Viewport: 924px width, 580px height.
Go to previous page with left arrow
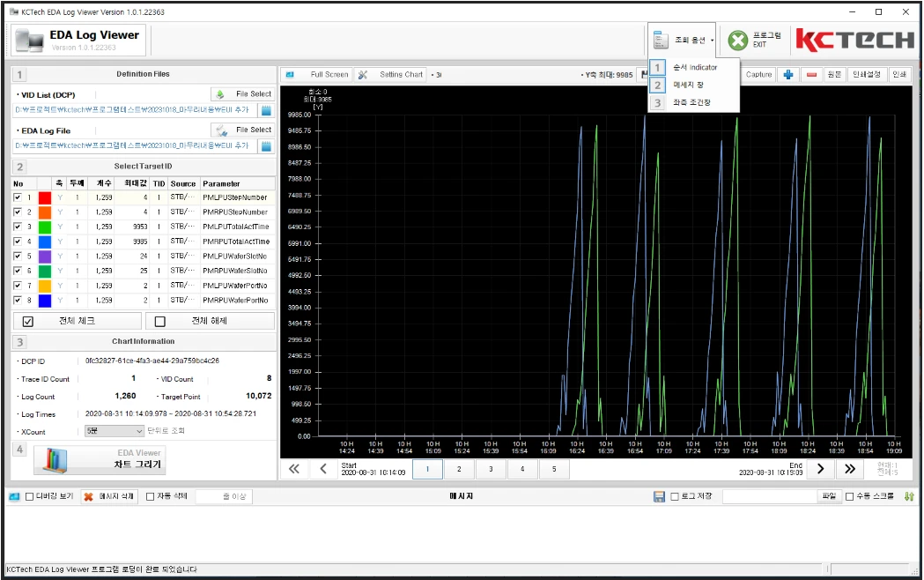323,469
